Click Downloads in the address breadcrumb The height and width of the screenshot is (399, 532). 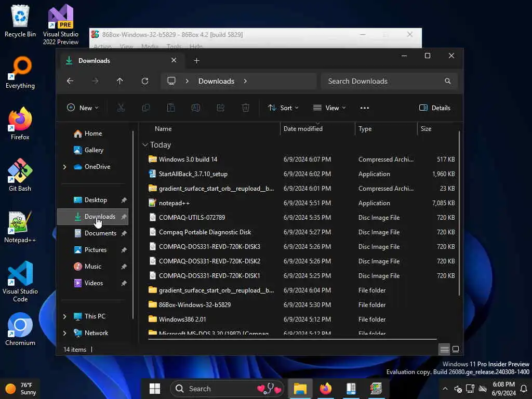coord(216,81)
